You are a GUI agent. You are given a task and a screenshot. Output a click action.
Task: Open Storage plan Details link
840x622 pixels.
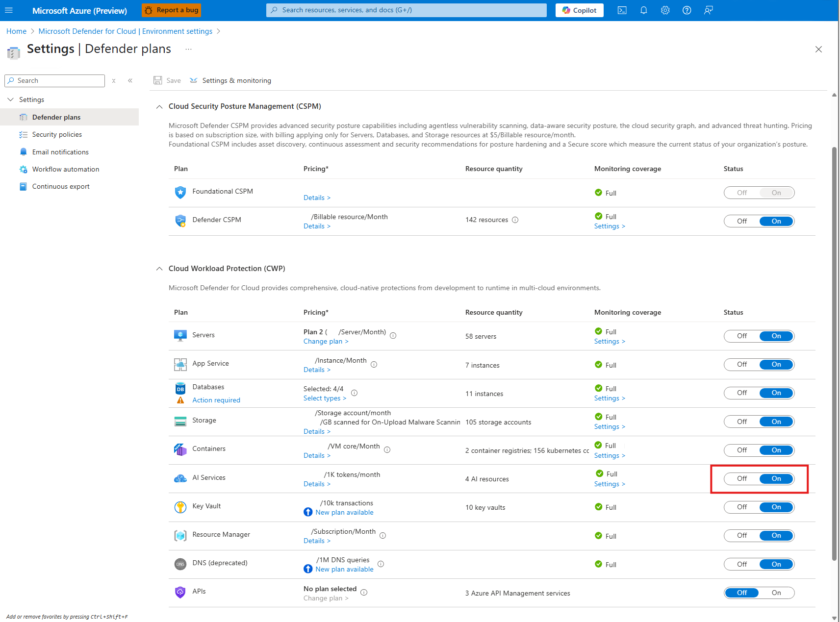(317, 431)
